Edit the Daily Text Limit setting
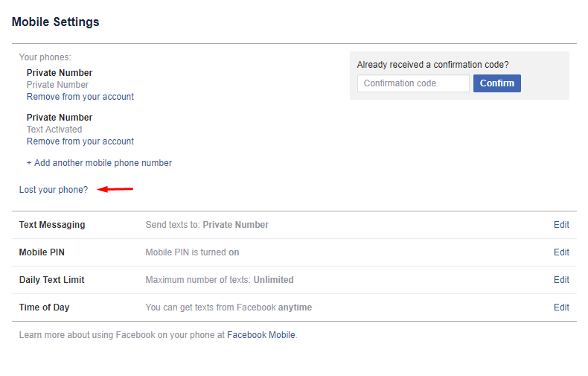 tap(561, 280)
